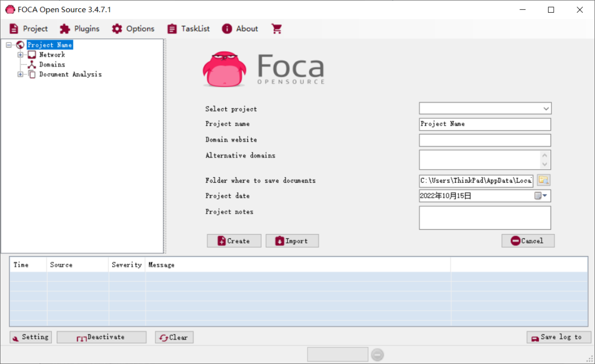The image size is (595, 364).
Task: Click the round stop icon near progress bar
Action: pos(377,355)
